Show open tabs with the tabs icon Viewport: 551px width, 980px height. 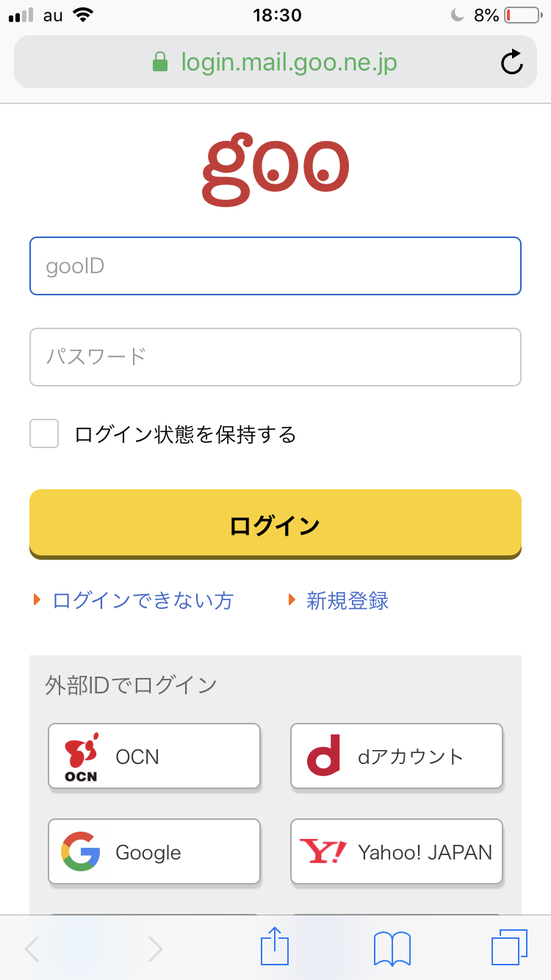(509, 947)
